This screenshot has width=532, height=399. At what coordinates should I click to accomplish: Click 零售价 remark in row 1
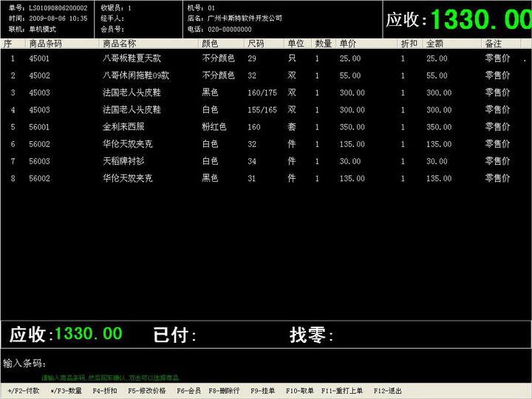pyautogui.click(x=497, y=58)
